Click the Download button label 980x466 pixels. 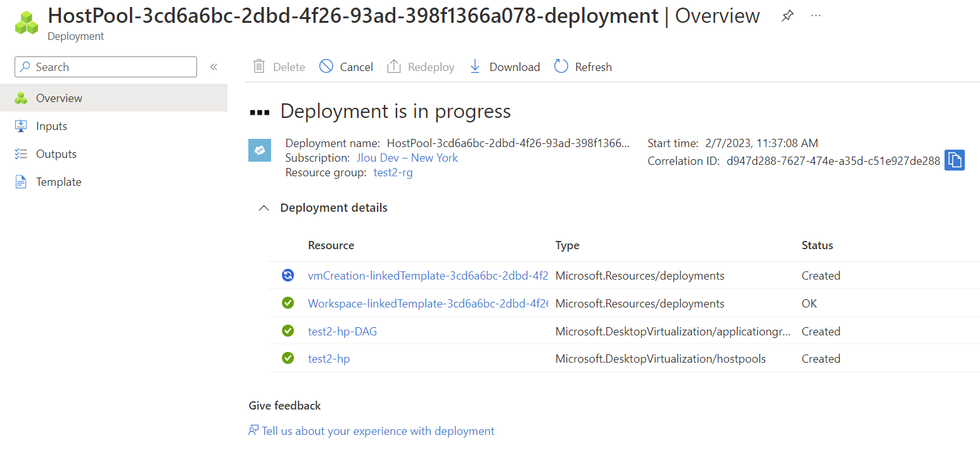(514, 67)
